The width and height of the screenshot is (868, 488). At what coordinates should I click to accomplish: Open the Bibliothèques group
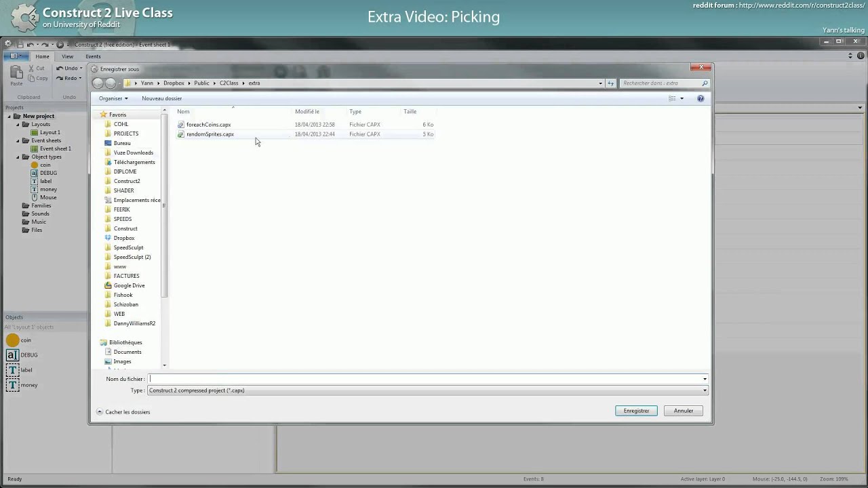click(x=121, y=342)
